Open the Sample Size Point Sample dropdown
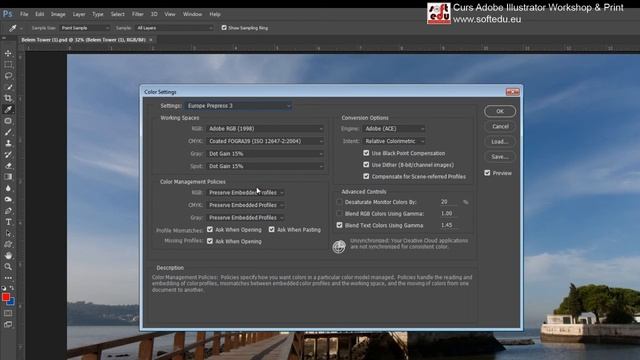The image size is (640, 360). [x=85, y=28]
